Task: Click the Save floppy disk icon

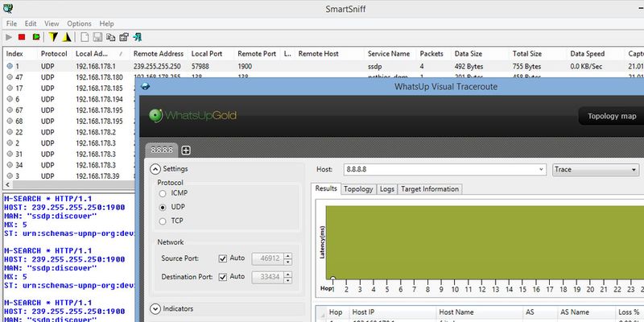Action: (x=97, y=37)
